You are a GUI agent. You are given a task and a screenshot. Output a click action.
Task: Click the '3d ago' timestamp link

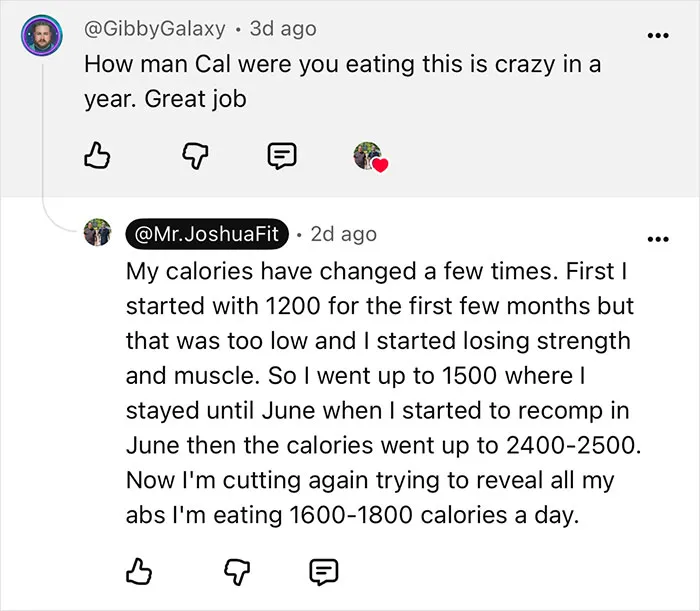[x=283, y=29]
